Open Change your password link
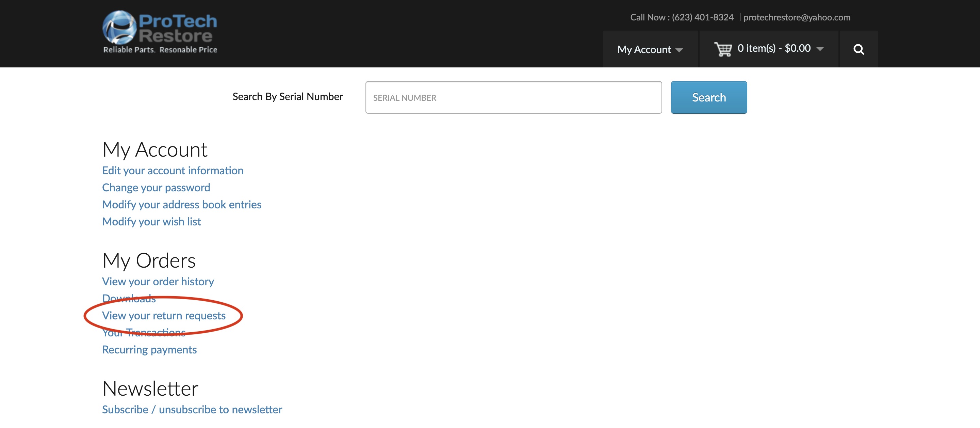This screenshot has width=980, height=428. 156,187
